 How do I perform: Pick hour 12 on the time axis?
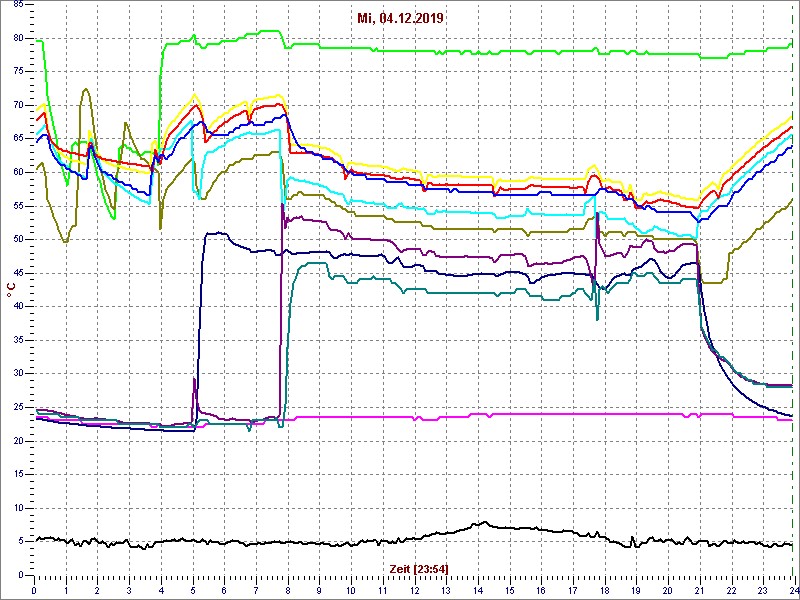(x=414, y=590)
